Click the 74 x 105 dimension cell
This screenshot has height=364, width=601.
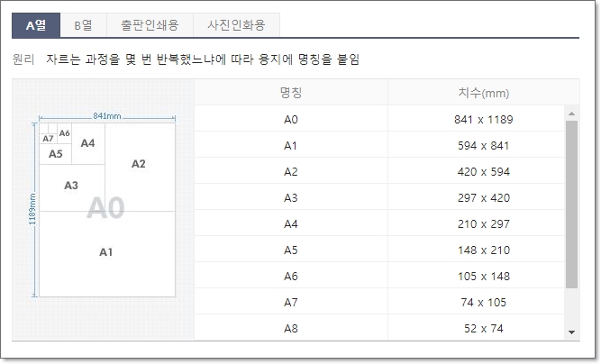click(x=476, y=303)
